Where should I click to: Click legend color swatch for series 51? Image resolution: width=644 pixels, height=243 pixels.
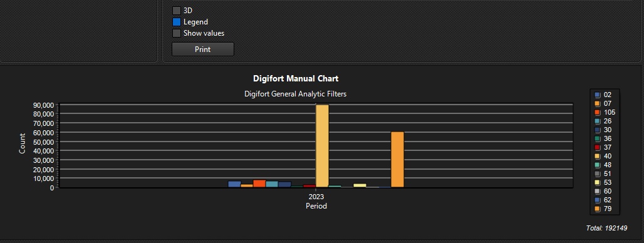point(598,174)
